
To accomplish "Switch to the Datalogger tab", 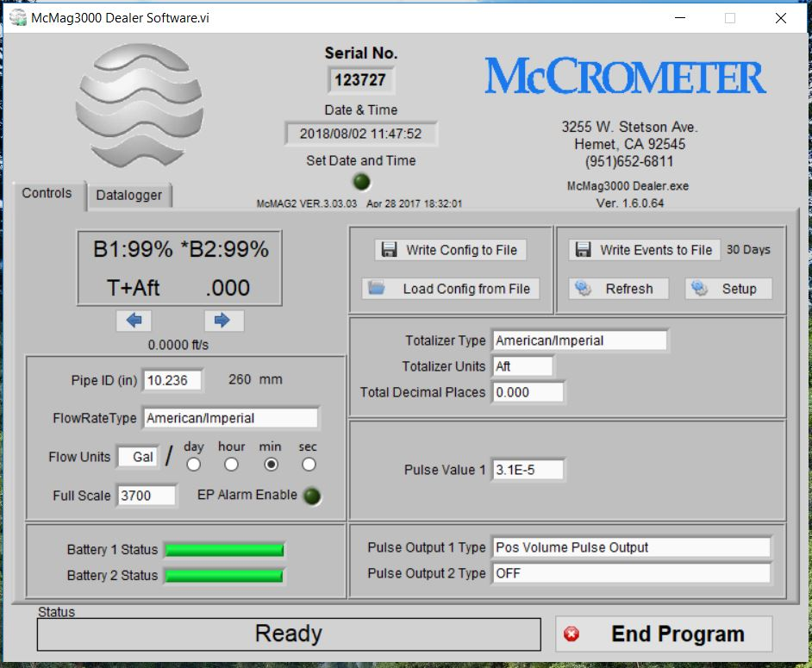I will [129, 196].
